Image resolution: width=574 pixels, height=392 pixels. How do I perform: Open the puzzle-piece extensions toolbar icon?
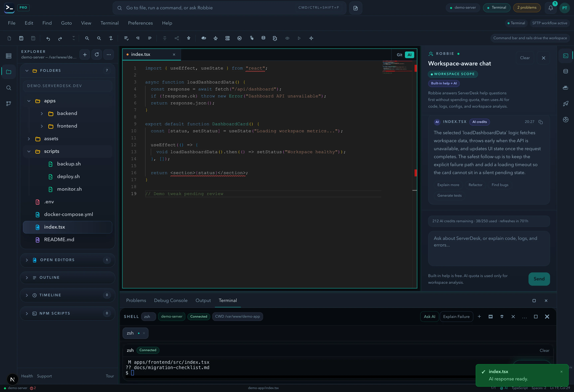point(275,38)
